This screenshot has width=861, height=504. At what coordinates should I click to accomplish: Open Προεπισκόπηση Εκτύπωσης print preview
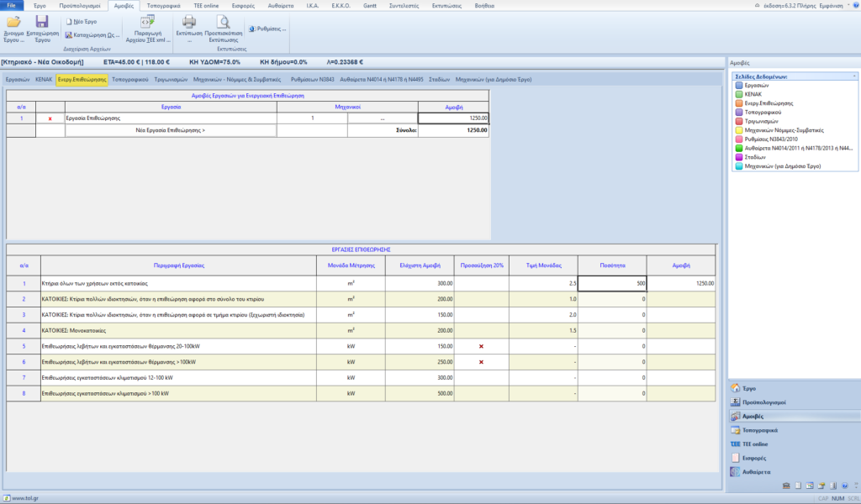point(222,23)
